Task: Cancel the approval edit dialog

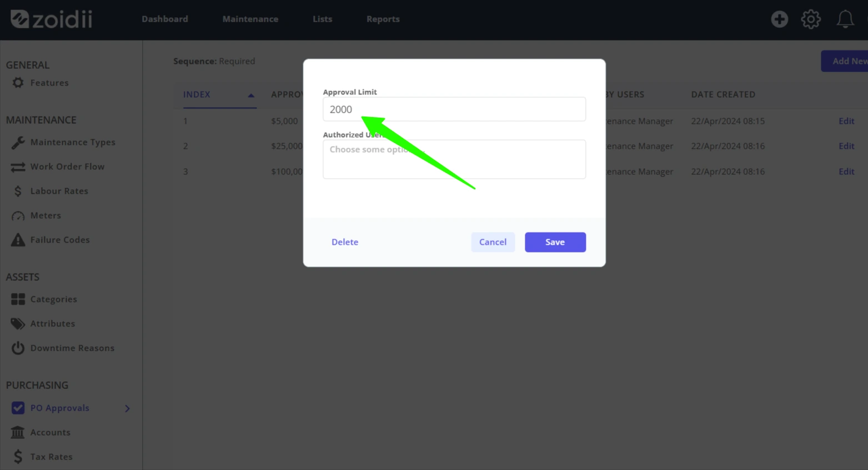Action: tap(493, 242)
